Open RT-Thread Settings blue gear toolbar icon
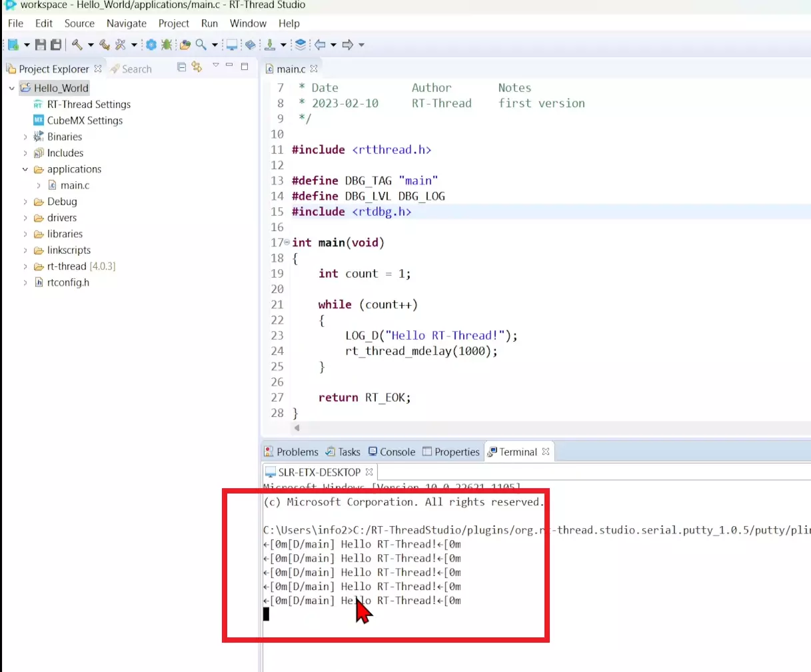 click(151, 45)
